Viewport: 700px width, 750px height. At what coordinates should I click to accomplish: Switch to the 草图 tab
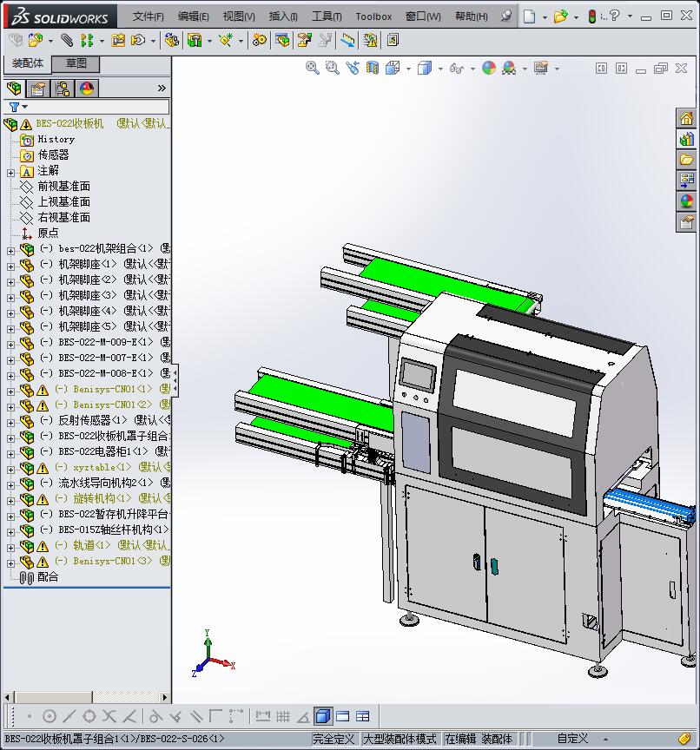[x=76, y=63]
